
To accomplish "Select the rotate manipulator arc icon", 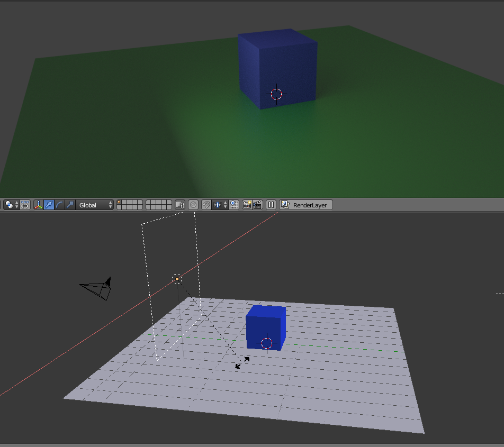I will pos(59,205).
